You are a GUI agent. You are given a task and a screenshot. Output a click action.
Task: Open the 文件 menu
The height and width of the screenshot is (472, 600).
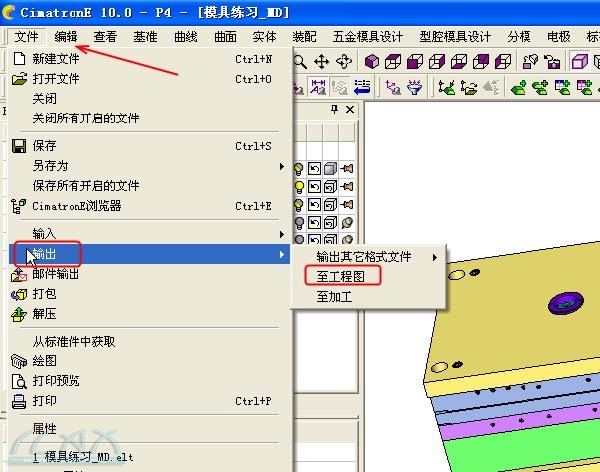26,37
